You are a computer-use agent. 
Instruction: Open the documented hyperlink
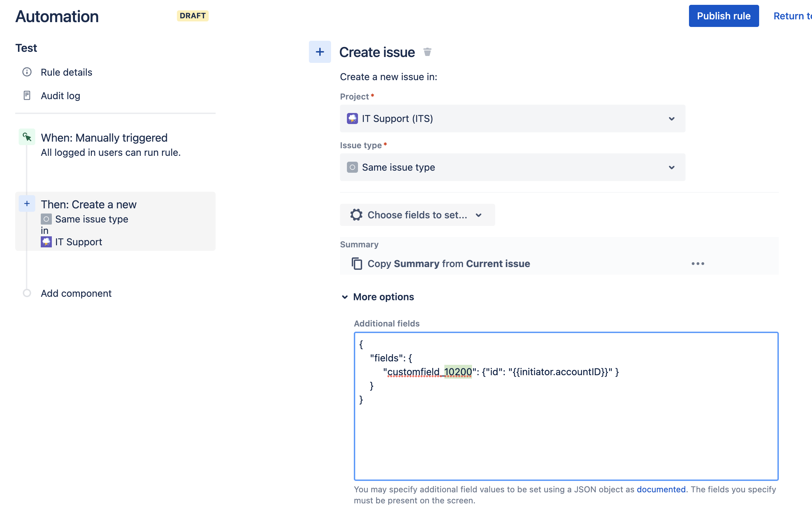pyautogui.click(x=661, y=489)
